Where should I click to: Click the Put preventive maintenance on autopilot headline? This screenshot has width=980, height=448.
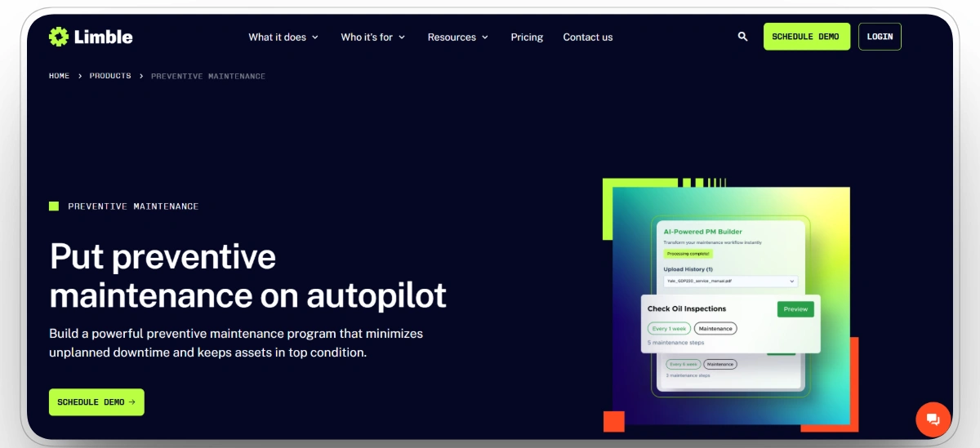pos(248,275)
